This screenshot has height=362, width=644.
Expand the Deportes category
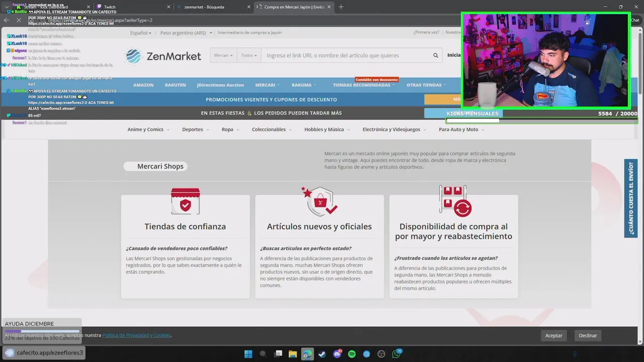point(195,129)
